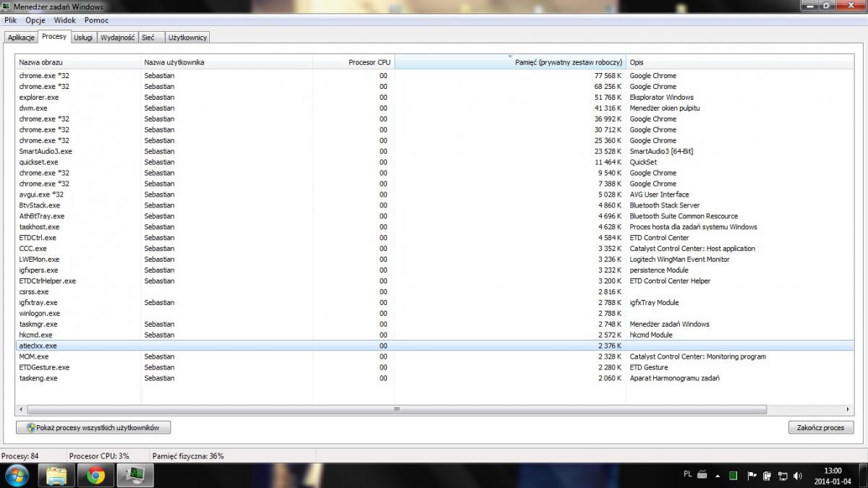
Task: Select the MOM.exe process
Action: pyautogui.click(x=434, y=357)
